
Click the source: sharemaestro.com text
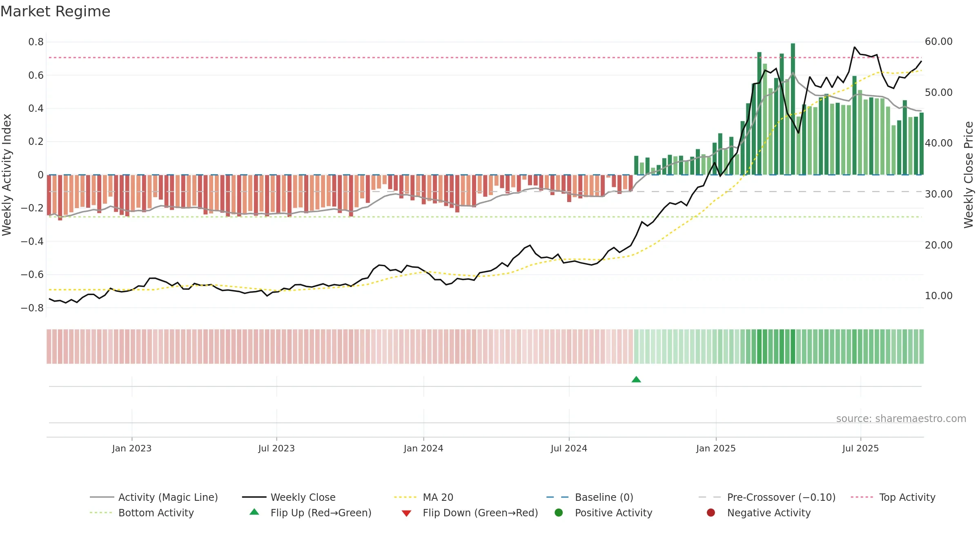click(x=901, y=419)
